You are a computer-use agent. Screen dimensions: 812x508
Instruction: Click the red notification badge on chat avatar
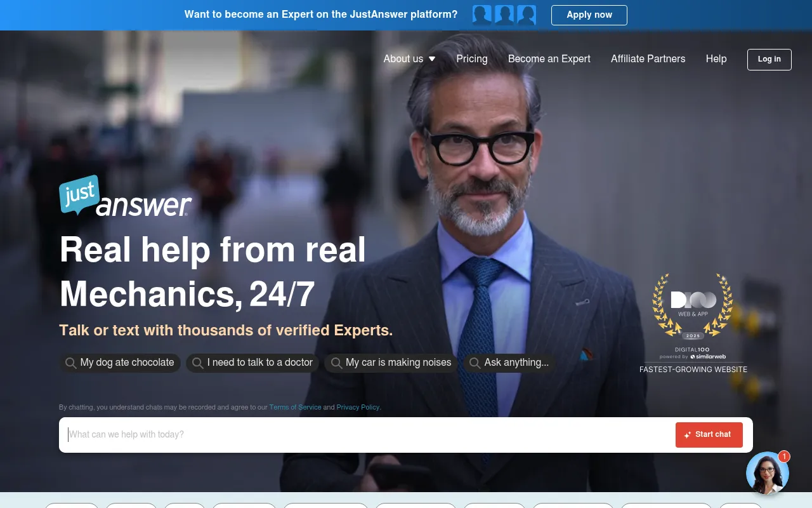(784, 456)
